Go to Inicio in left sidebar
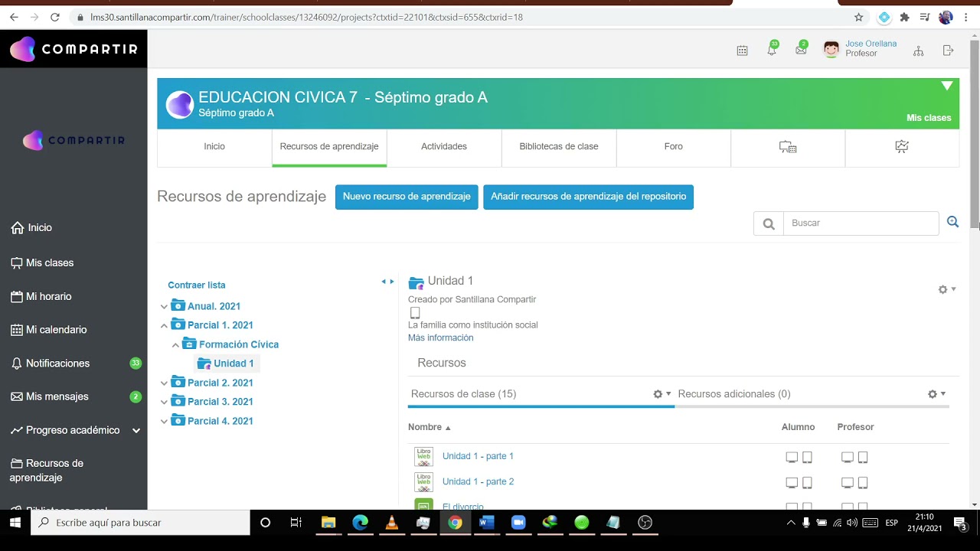The image size is (980, 551). click(31, 228)
